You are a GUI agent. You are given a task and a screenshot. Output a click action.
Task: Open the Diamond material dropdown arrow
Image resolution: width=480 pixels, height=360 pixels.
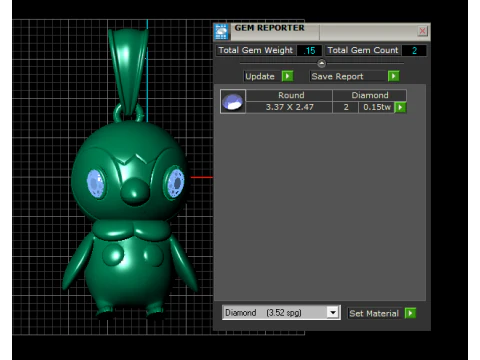(x=333, y=313)
